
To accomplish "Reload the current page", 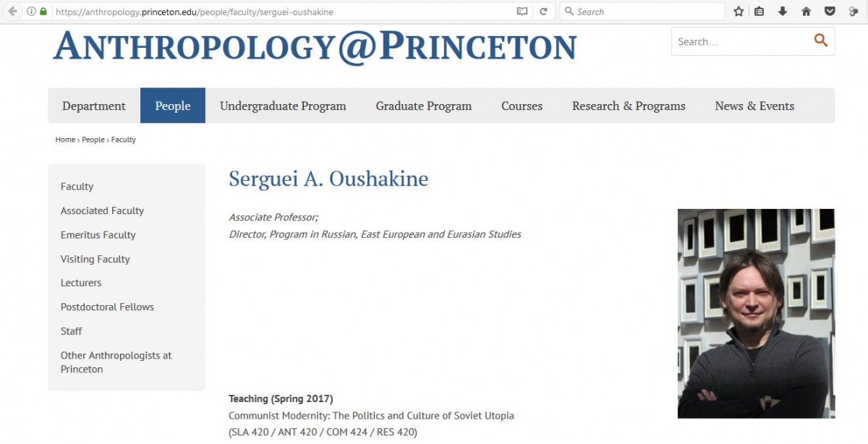I will click(544, 11).
